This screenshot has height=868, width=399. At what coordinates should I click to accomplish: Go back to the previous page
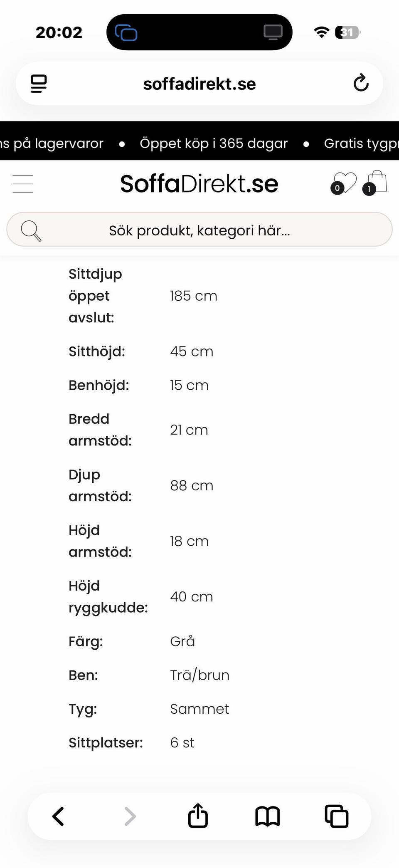58,816
